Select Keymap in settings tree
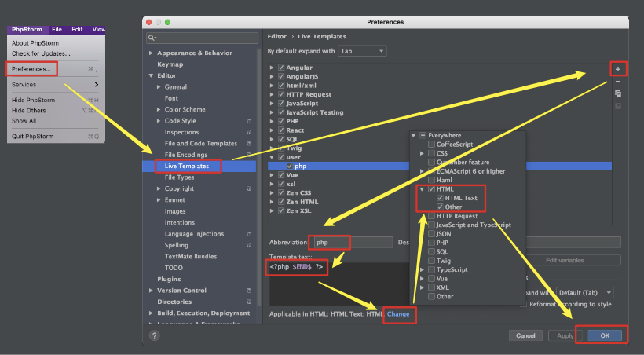 [x=170, y=64]
